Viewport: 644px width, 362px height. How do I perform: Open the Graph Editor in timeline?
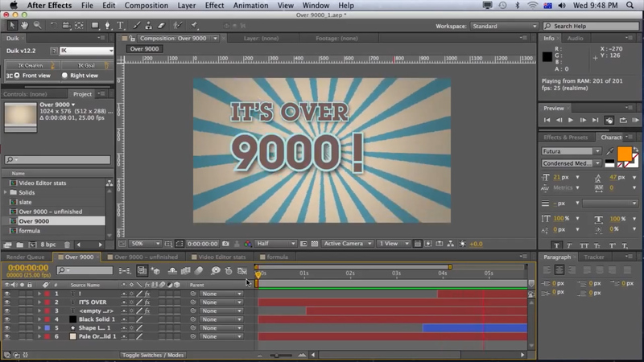(x=242, y=270)
